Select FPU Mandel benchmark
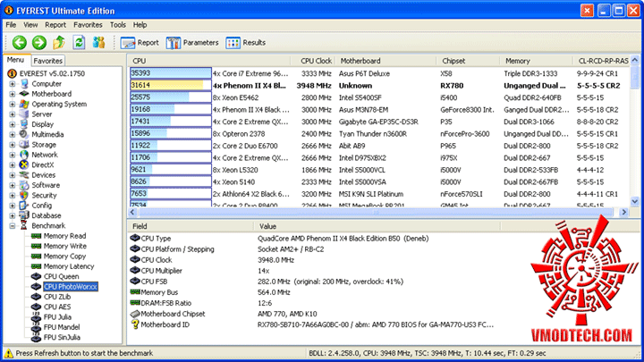The width and height of the screenshot is (644, 362). tap(62, 327)
